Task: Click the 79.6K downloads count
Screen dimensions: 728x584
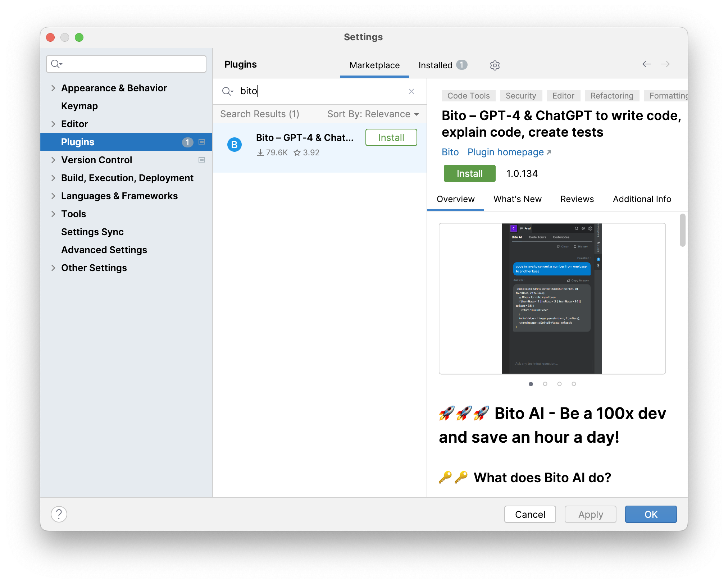Action: pyautogui.click(x=272, y=152)
